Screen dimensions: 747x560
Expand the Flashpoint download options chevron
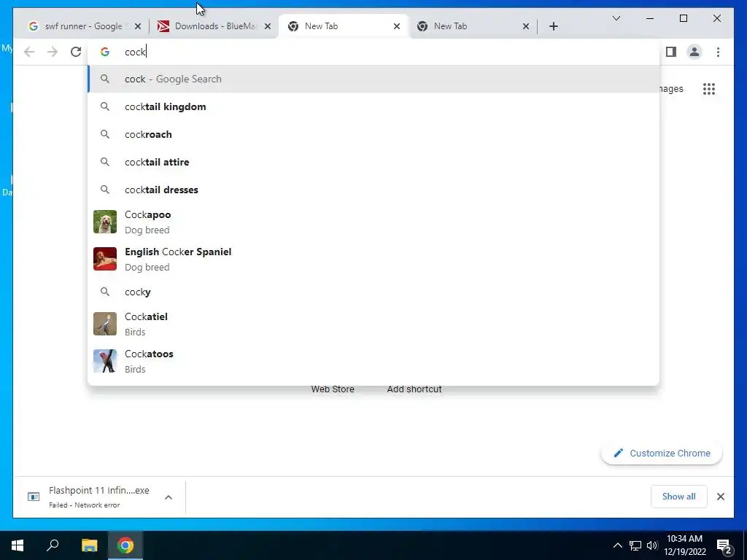click(x=169, y=497)
